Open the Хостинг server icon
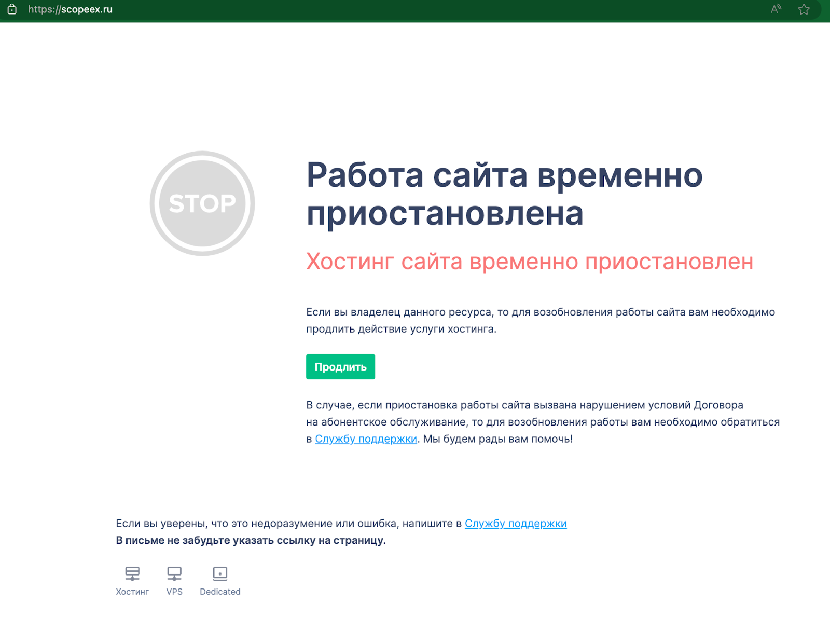Screen dimensions: 830x644 click(132, 573)
